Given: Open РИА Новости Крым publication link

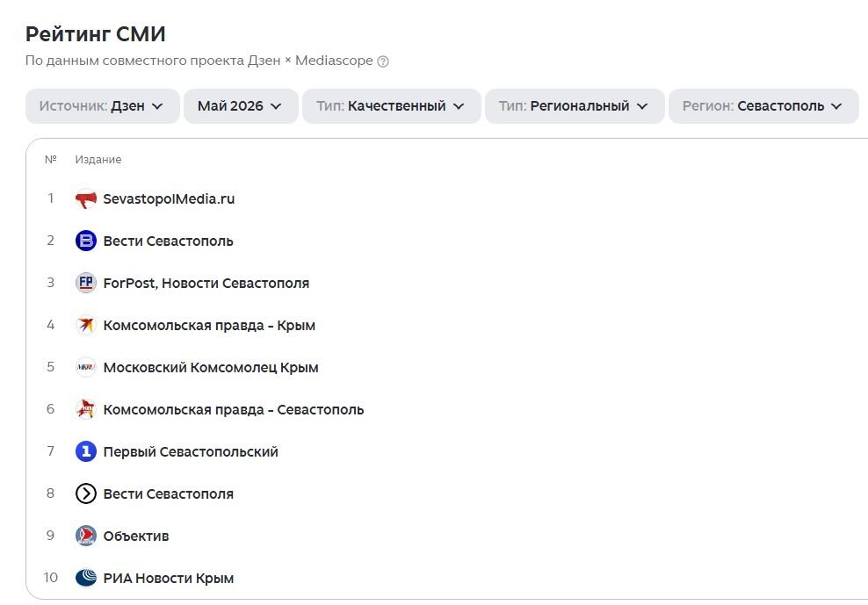Looking at the screenshot, I should (169, 578).
